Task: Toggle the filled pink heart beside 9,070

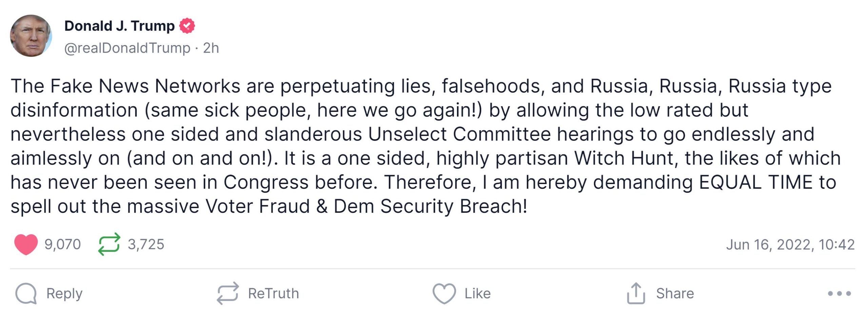Action: coord(26,244)
